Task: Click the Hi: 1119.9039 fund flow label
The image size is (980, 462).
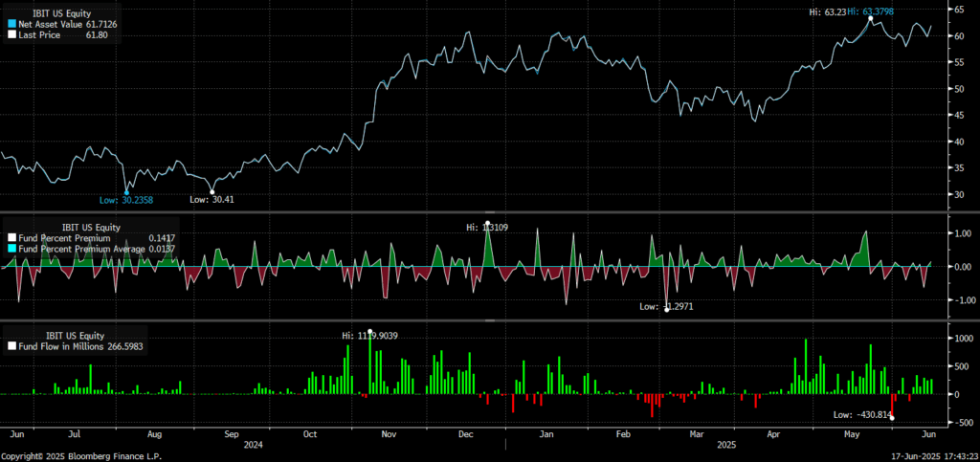Action: coord(370,336)
